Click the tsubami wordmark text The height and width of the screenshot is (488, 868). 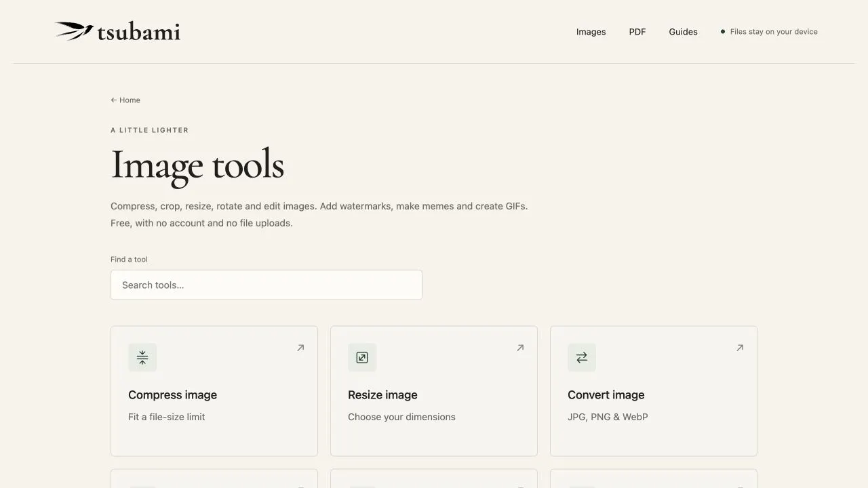click(139, 32)
